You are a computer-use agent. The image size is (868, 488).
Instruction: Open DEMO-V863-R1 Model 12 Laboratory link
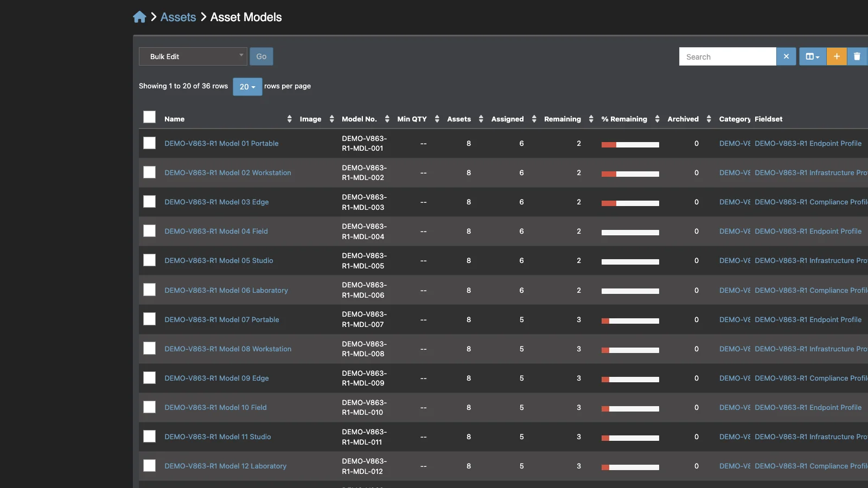point(225,466)
